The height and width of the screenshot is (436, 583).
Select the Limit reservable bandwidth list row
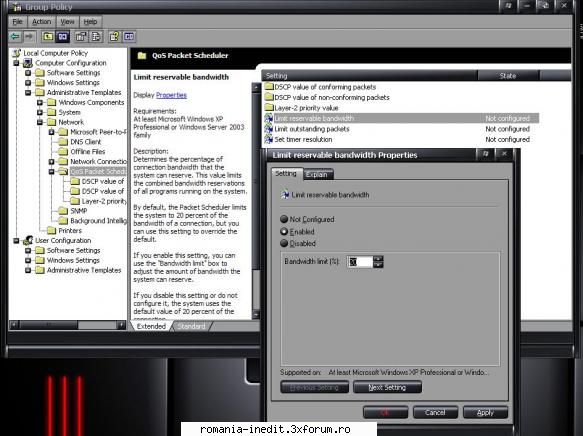[401, 118]
